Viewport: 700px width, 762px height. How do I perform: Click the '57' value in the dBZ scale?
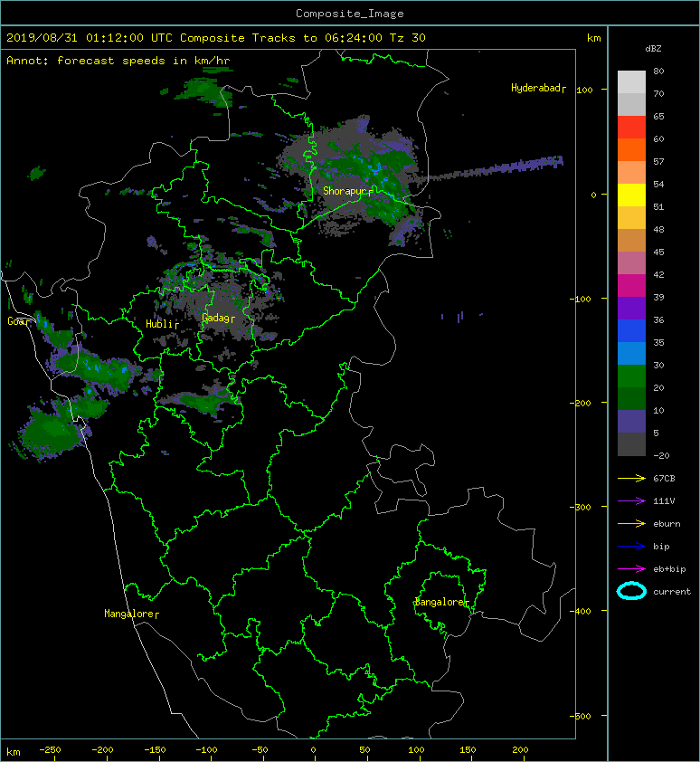[658, 161]
